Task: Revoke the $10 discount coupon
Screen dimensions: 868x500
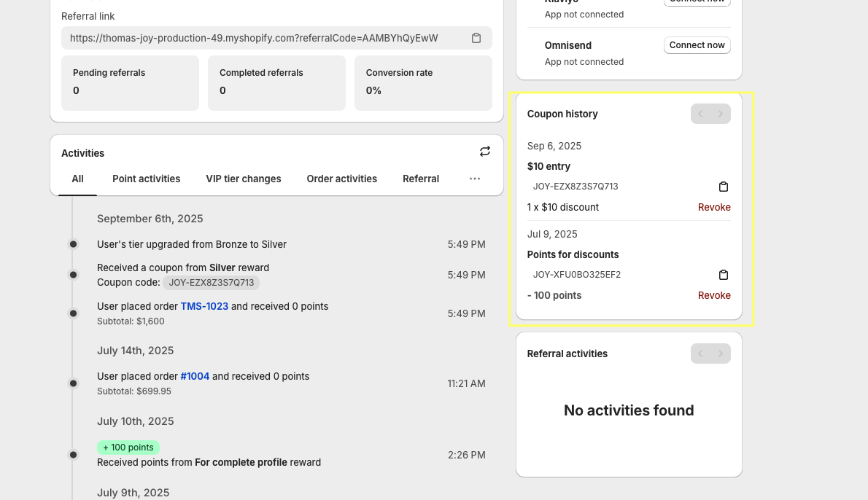Action: coord(714,207)
